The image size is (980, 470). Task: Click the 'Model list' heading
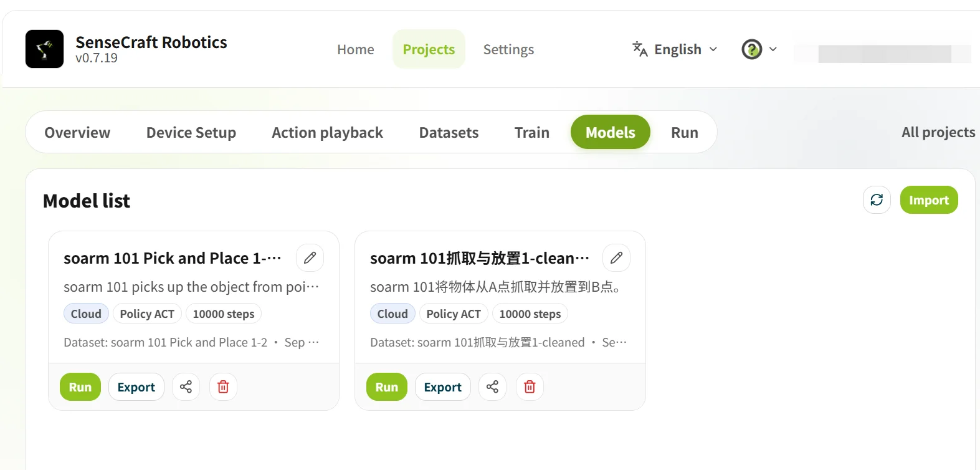87,201
